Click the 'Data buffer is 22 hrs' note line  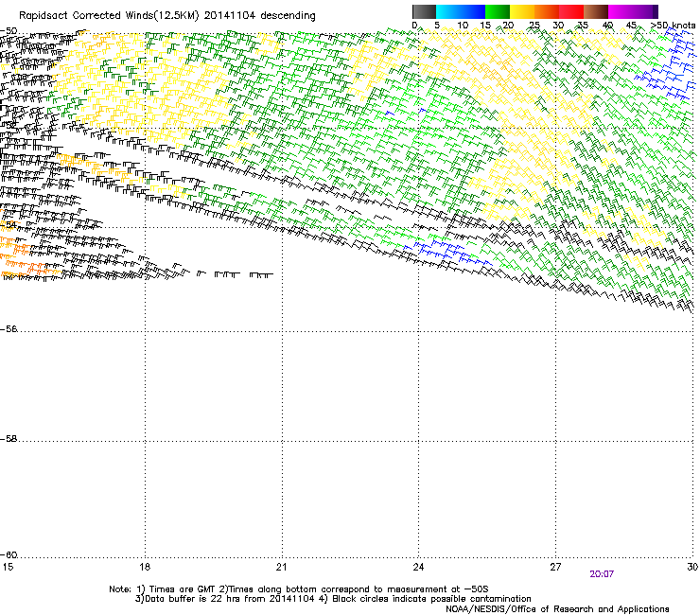(333, 599)
